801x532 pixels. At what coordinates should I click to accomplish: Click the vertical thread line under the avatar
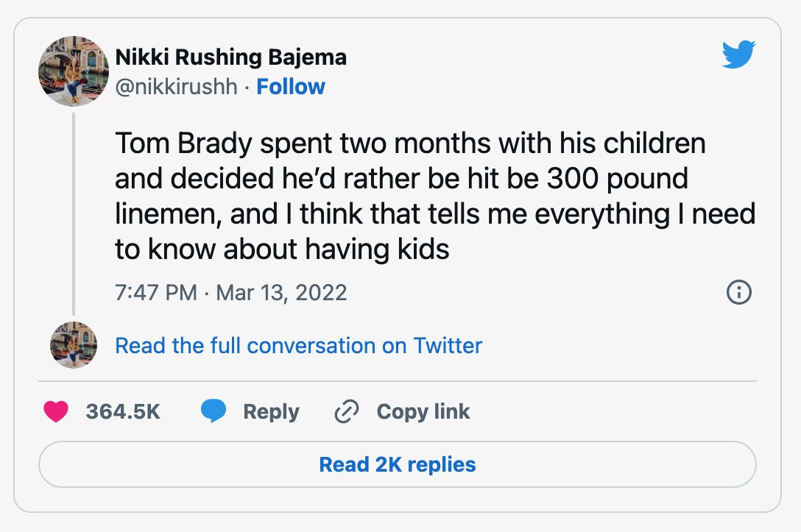click(x=74, y=214)
